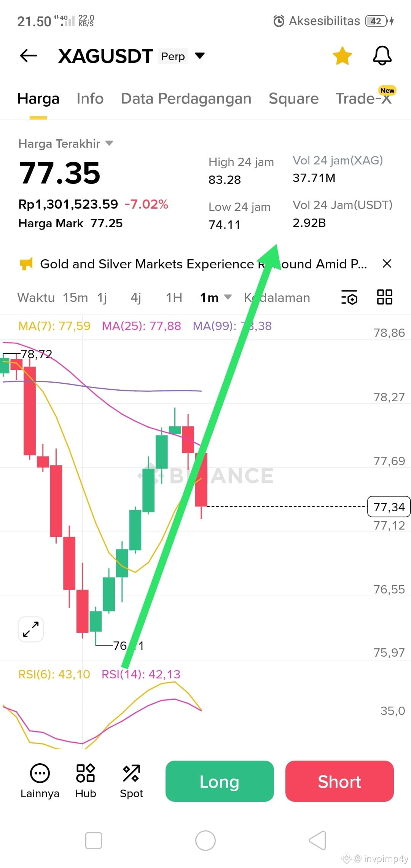Tap the red Short button
Image resolution: width=411 pixels, height=868 pixels.
pos(339,781)
